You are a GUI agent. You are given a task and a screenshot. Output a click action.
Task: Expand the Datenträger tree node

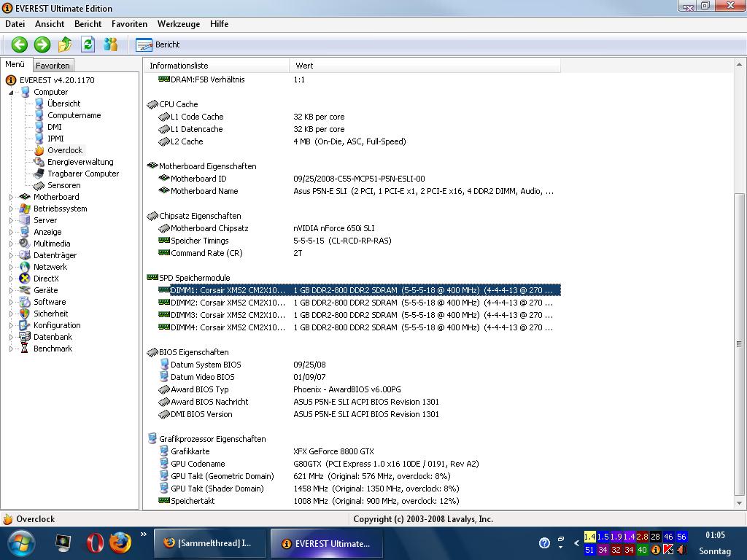(x=11, y=255)
